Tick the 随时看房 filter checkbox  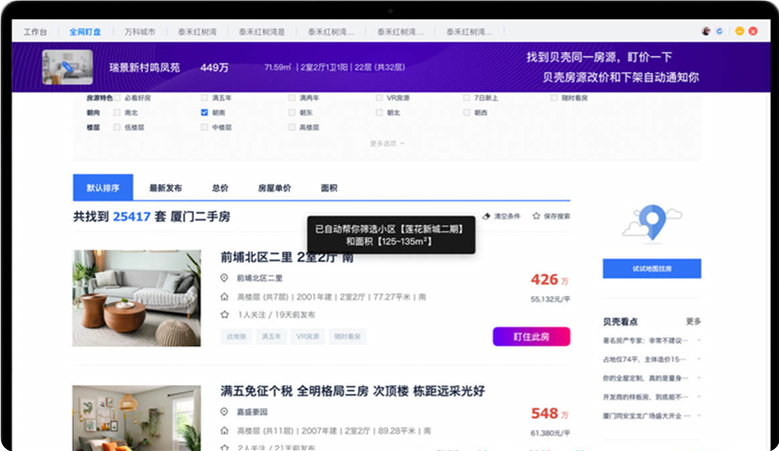pyautogui.click(x=554, y=98)
